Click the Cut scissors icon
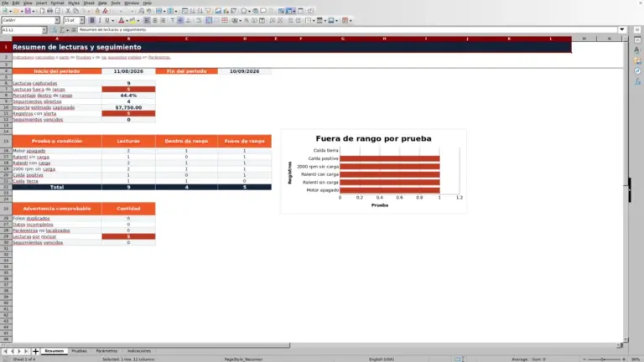This screenshot has height=362, width=644. 68,11
